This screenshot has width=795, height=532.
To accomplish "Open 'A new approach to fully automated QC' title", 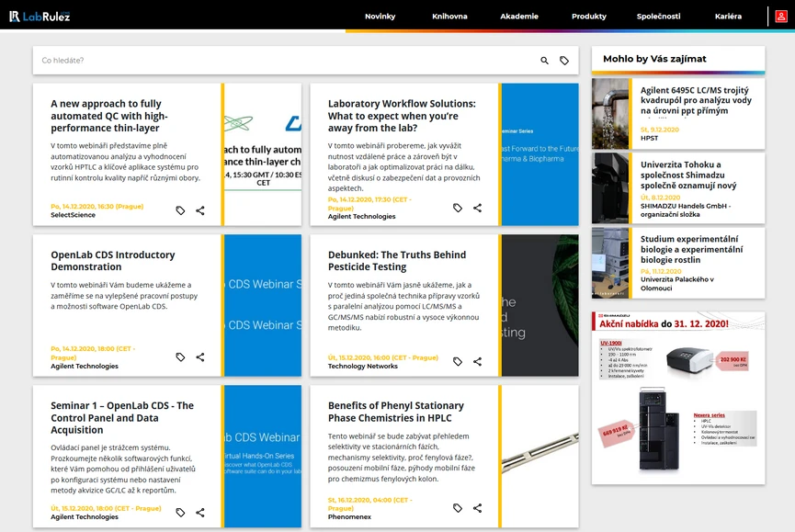I will [x=109, y=116].
